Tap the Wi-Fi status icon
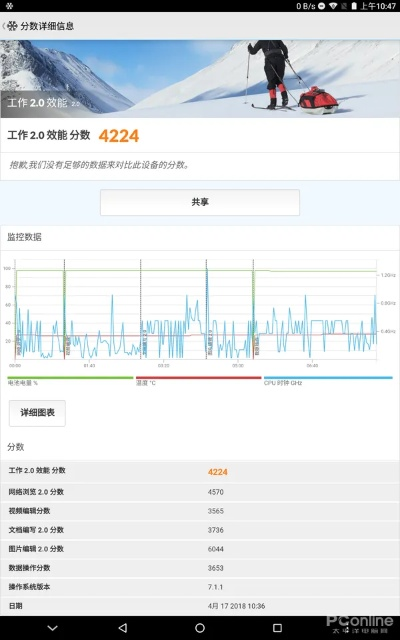The width and height of the screenshot is (400, 640). click(x=333, y=6)
